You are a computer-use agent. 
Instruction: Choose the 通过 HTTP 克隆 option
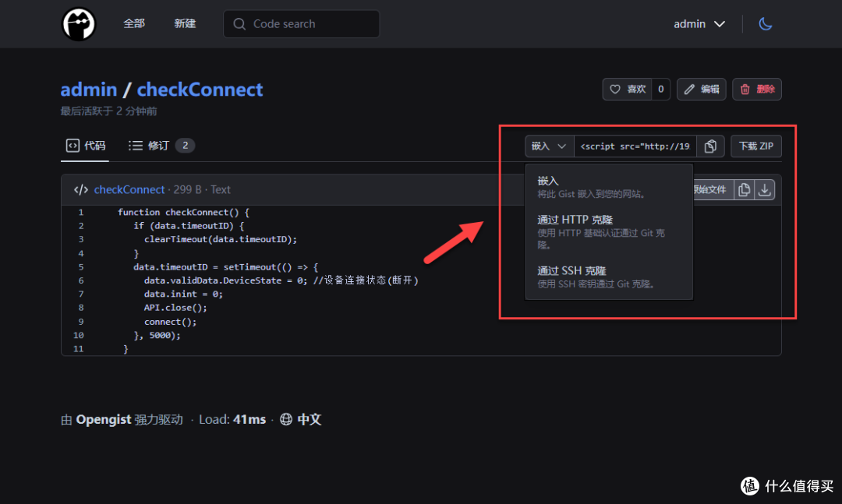[608, 232]
